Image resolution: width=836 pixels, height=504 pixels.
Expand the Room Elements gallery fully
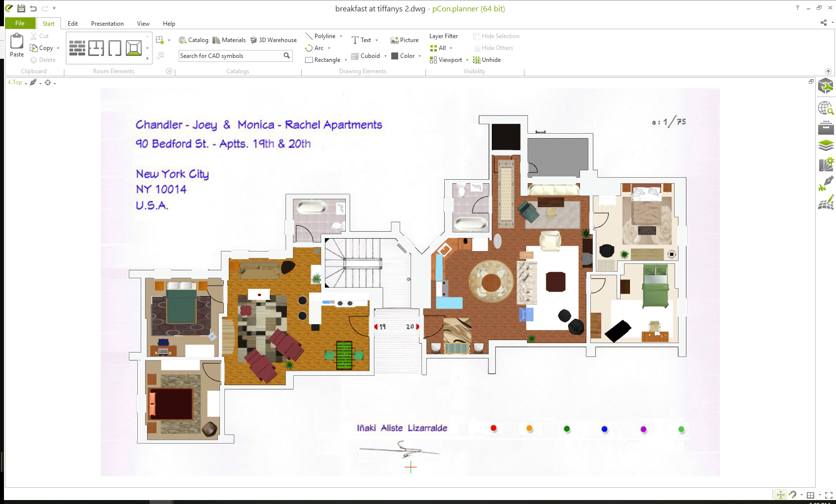(x=147, y=59)
